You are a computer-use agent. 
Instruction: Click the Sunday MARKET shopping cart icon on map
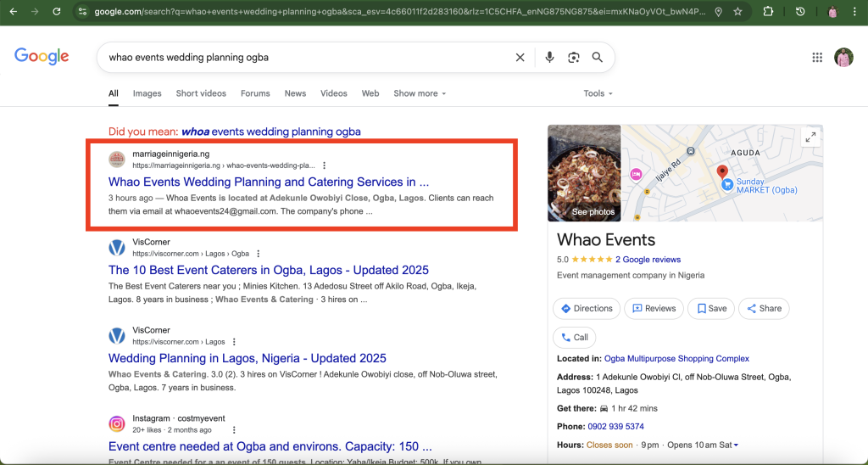coord(726,185)
